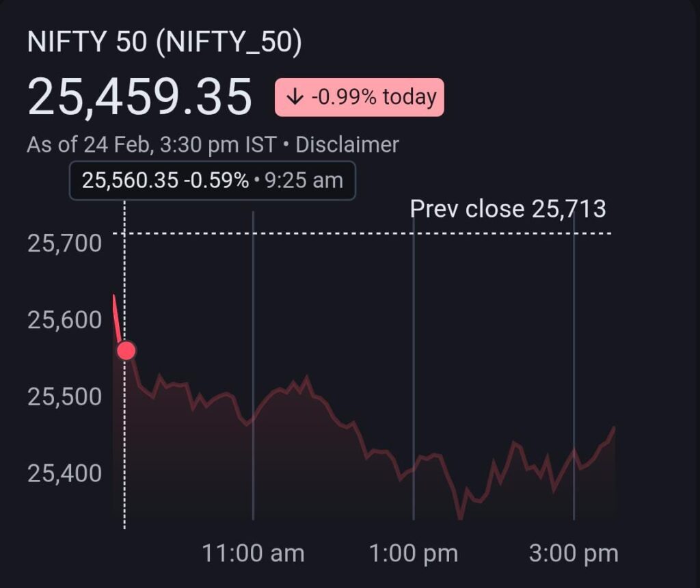Click the 25,400 y-axis label
This screenshot has height=588, width=700.
64,473
